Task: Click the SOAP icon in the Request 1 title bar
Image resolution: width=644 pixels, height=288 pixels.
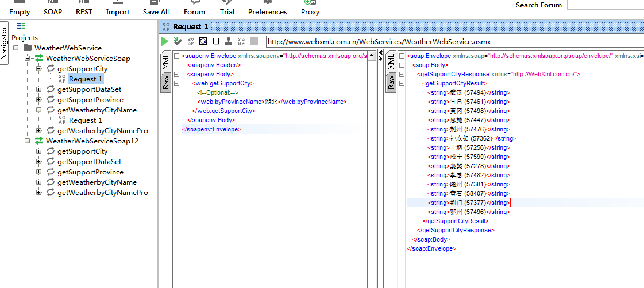Action: pyautogui.click(x=166, y=27)
